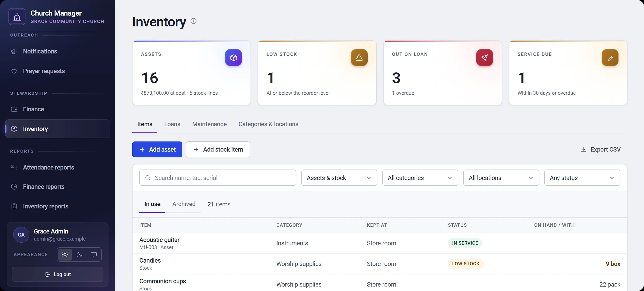Click the IN SERVICE status badge
The height and width of the screenshot is (291, 644).
click(465, 243)
